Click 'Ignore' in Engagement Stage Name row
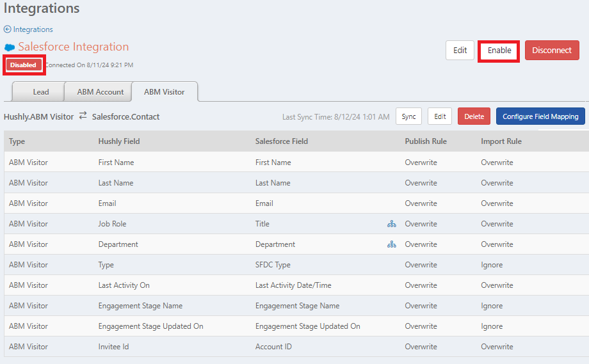This screenshot has height=364, width=589. [x=492, y=306]
